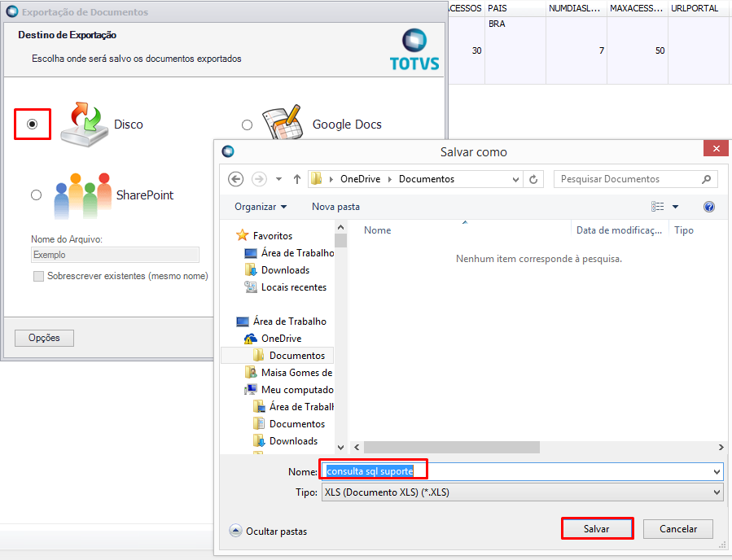
Task: Click the Cancelar button
Action: point(677,529)
